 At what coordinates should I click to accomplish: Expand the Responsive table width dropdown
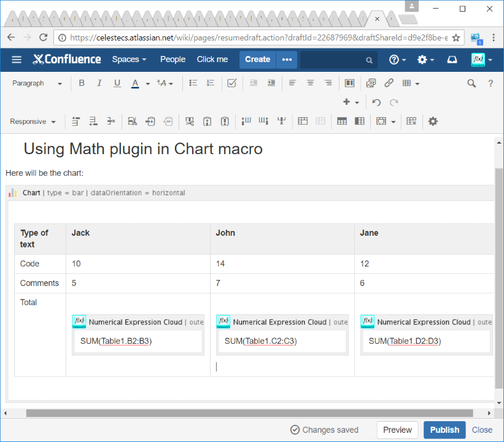(x=33, y=122)
